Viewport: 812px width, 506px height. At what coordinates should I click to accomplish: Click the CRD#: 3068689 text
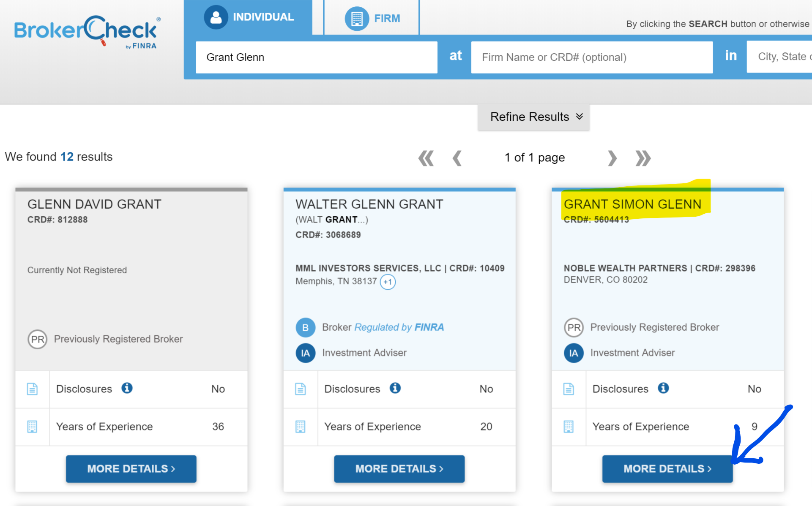[328, 235]
